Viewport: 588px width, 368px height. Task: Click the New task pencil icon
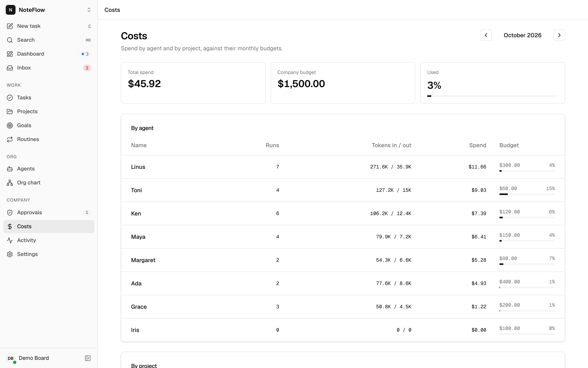pyautogui.click(x=10, y=26)
